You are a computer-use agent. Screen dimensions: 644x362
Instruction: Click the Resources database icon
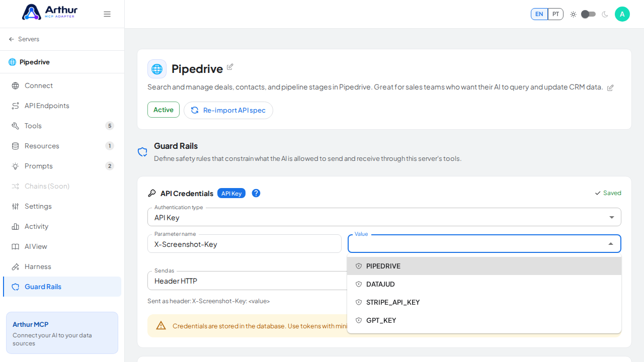(x=16, y=146)
